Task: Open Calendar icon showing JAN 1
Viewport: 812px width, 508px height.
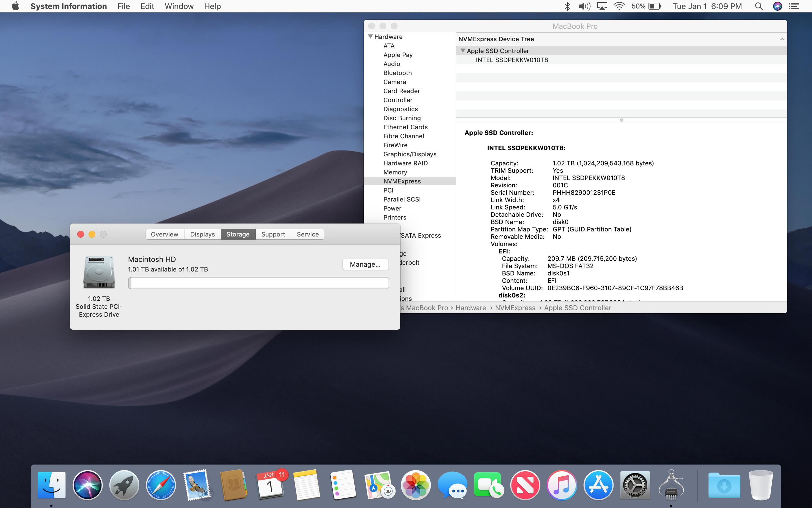Action: [x=270, y=485]
